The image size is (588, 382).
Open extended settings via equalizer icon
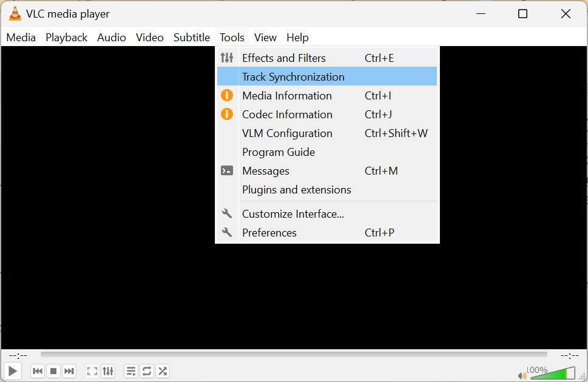[107, 370]
